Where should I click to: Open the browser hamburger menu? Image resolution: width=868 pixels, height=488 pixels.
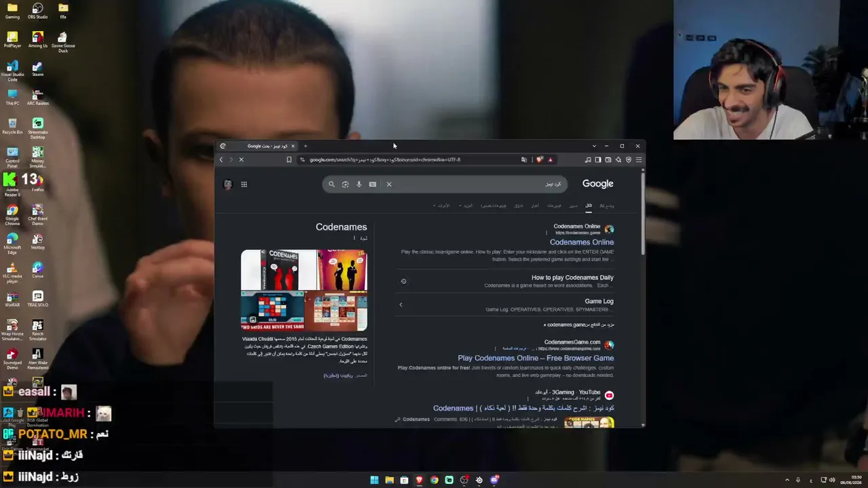pyautogui.click(x=638, y=160)
